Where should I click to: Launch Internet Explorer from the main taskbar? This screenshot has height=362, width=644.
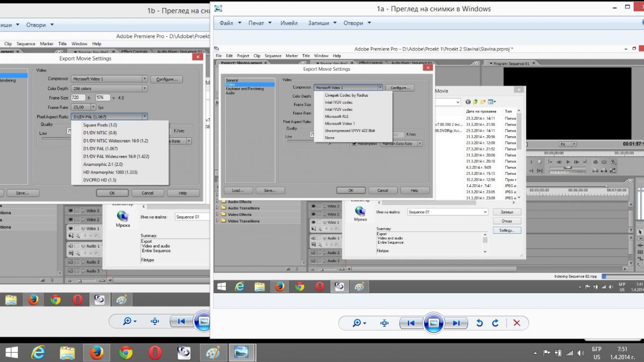38,352
